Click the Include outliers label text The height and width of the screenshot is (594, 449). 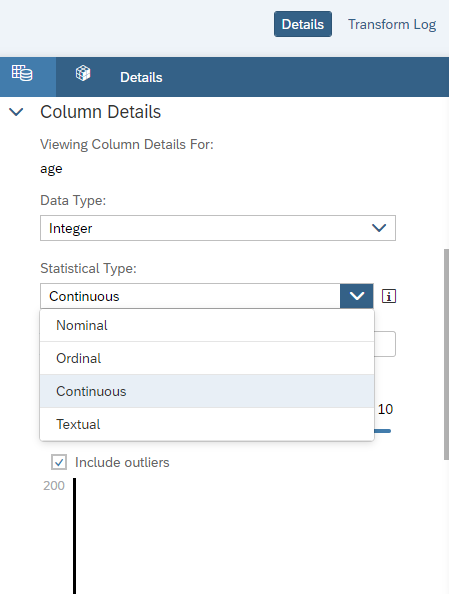tap(122, 463)
